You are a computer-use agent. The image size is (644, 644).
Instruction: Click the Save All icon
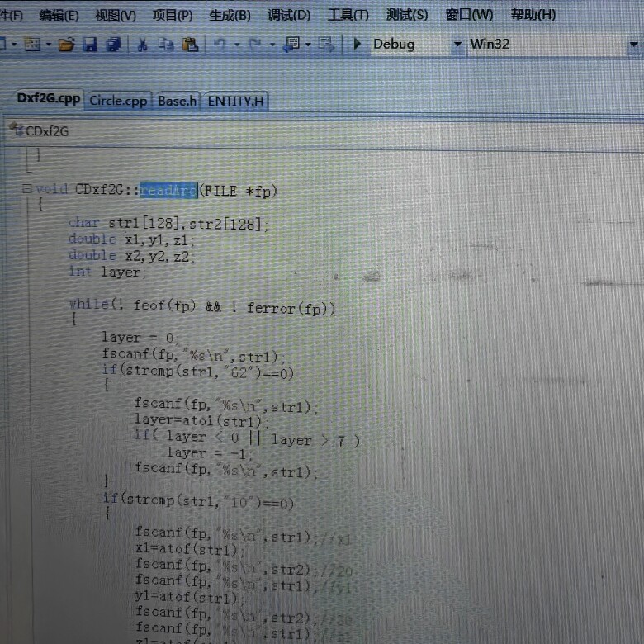[x=113, y=44]
